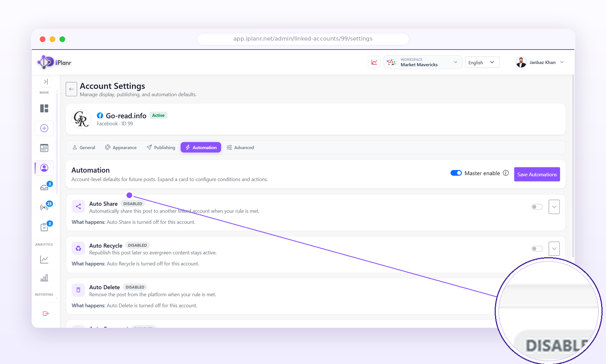606x364 pixels.
Task: Open the tasks clipboard icon in sidebar
Action: tap(44, 227)
